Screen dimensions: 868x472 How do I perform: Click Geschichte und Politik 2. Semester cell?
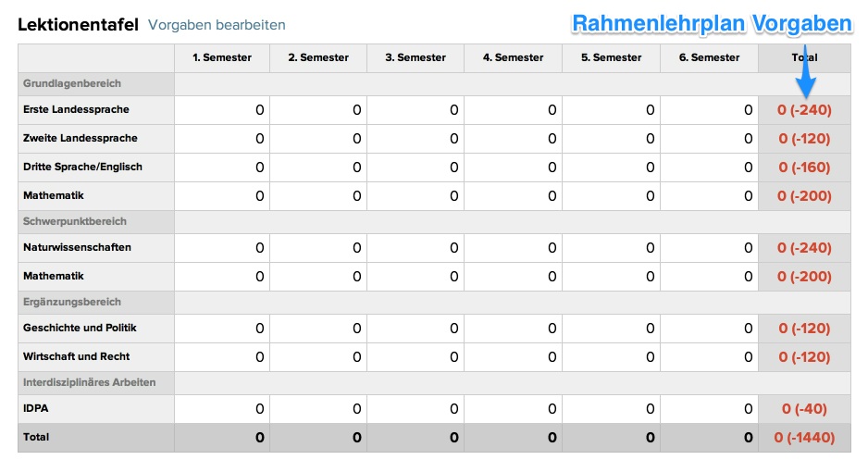[x=318, y=329]
